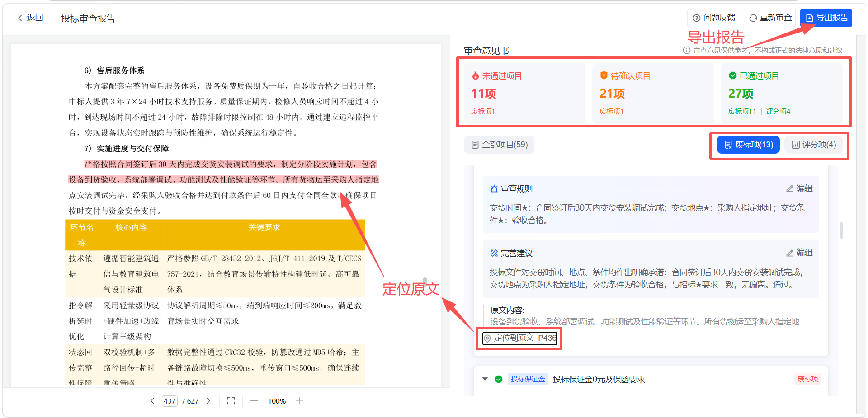Click the flame icon of 未通过项目
Viewport: 868px width, 418px height.
coord(475,76)
